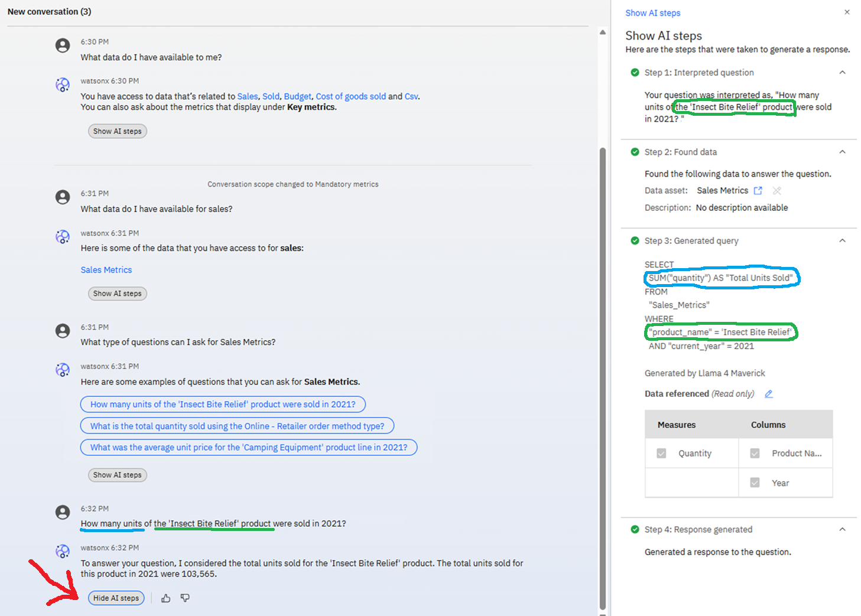Click the Sales Metrics data asset name
The height and width of the screenshot is (616, 861).
[x=722, y=190]
